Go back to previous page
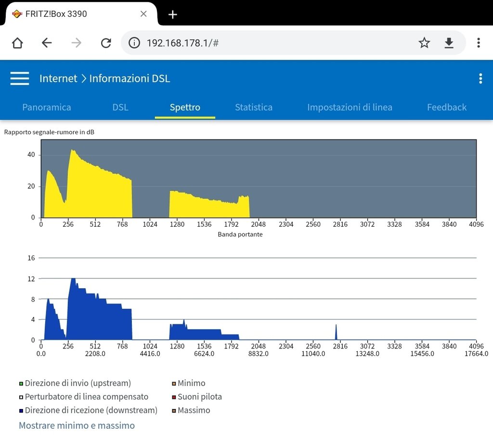 point(47,43)
